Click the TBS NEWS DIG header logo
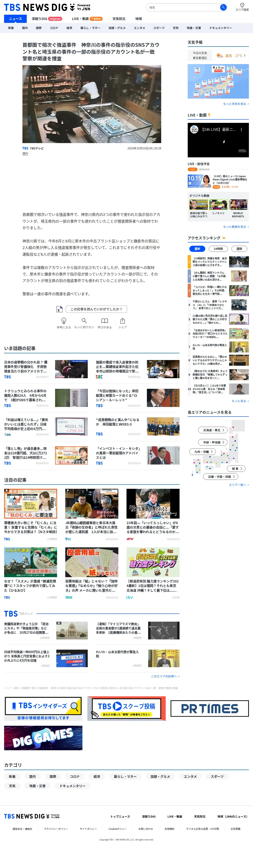Image resolution: width=253 pixels, height=868 pixels. click(x=47, y=7)
